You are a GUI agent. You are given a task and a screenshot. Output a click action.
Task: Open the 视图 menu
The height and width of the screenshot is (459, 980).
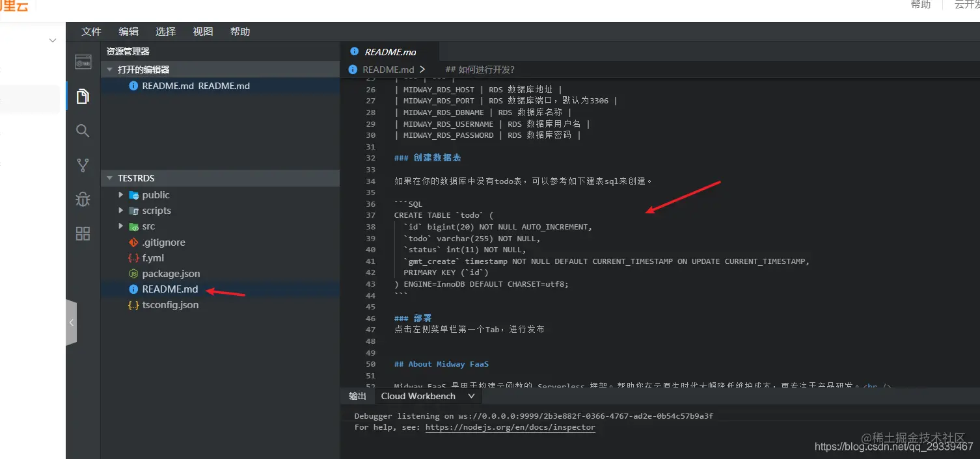202,31
